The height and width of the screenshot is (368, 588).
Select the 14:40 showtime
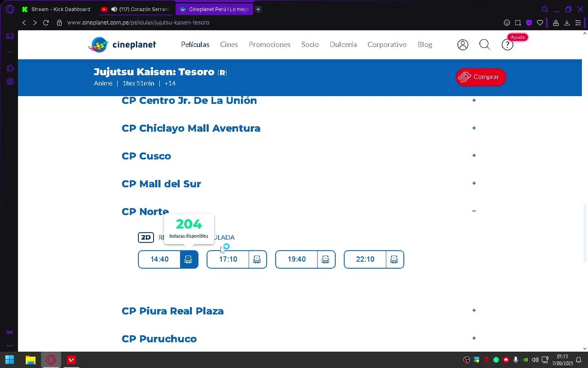coord(159,260)
